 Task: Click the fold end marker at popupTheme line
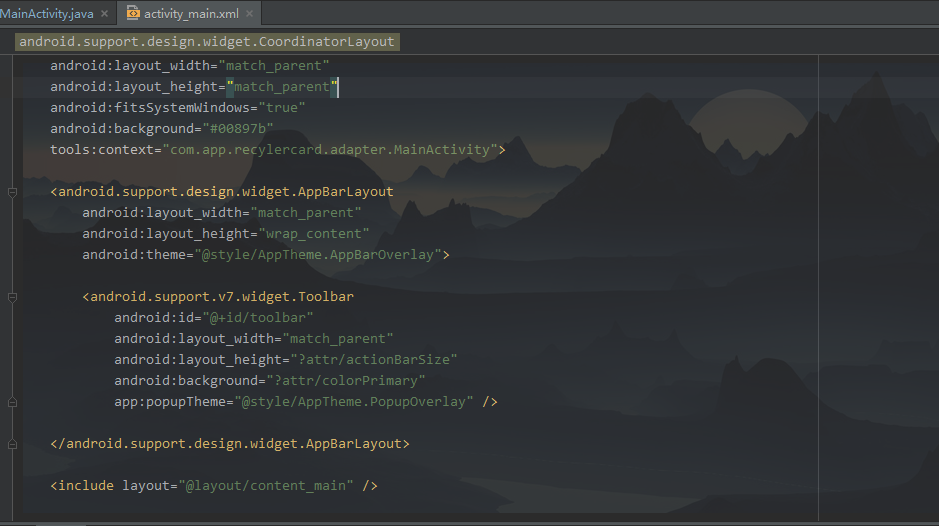(x=12, y=403)
